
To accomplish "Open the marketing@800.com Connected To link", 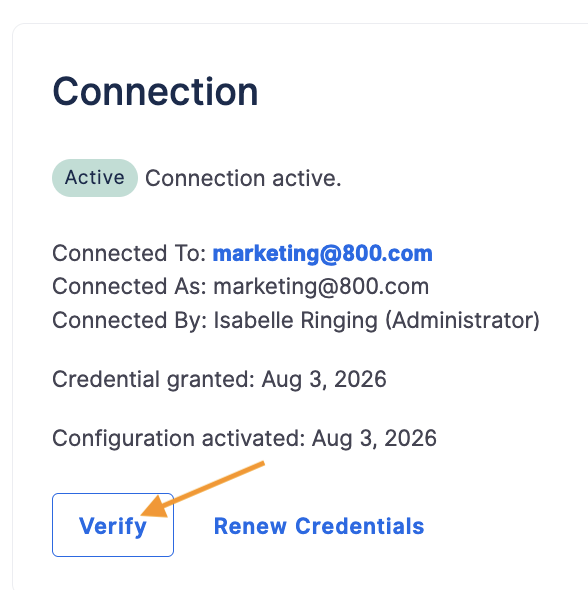I will (x=323, y=254).
